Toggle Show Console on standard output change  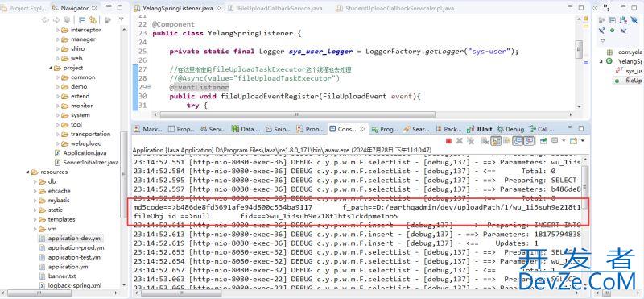point(518,141)
